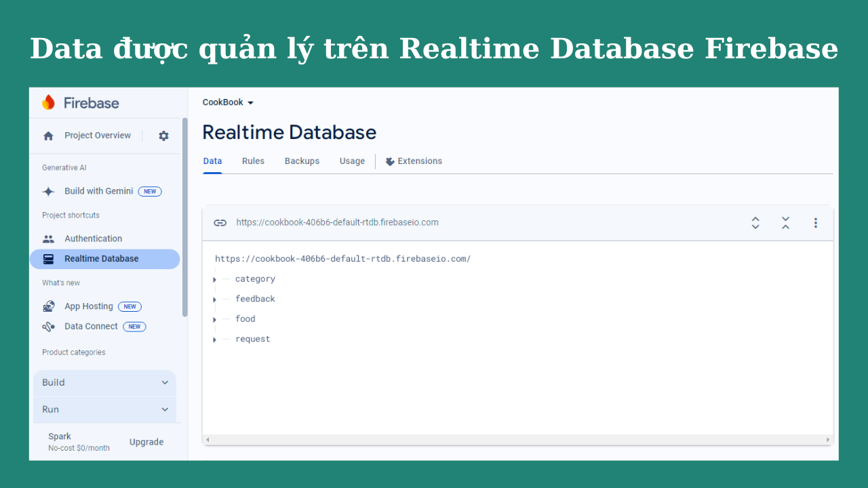This screenshot has width=868, height=488.
Task: Expand the request node
Action: click(x=214, y=340)
